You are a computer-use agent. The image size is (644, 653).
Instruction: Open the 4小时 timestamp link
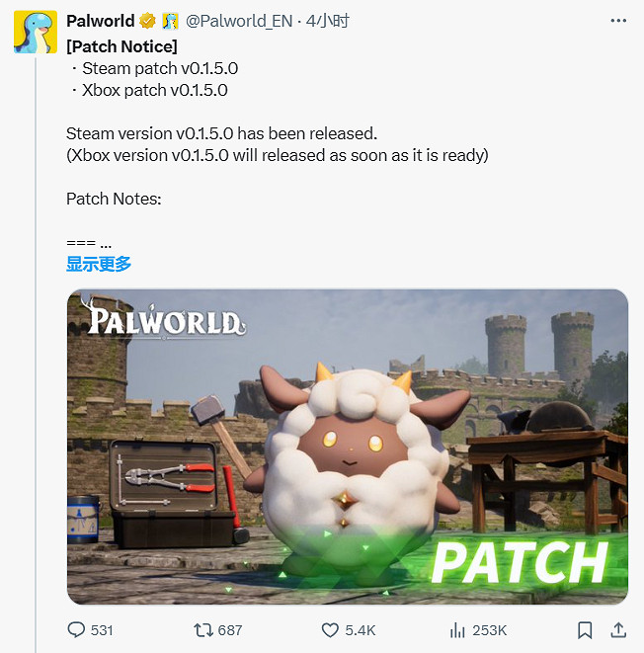click(328, 21)
